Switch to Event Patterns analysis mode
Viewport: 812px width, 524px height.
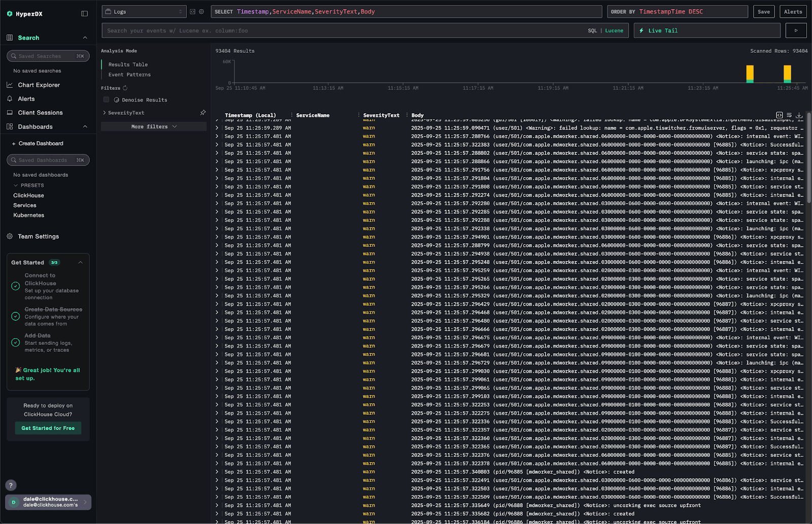pos(129,75)
